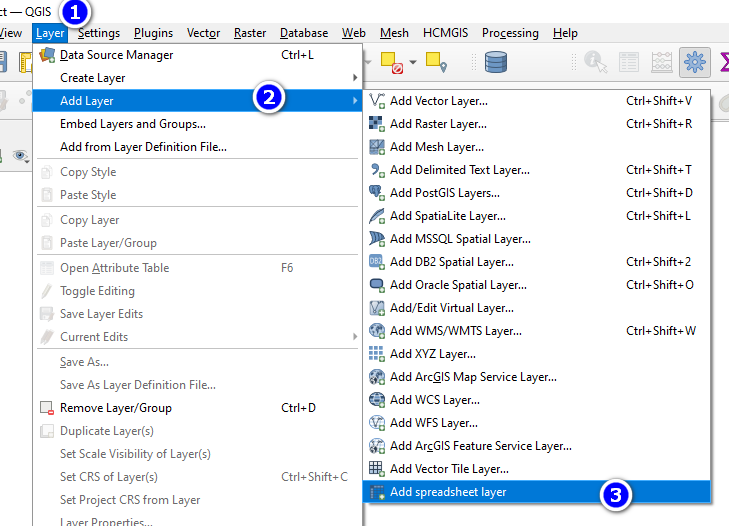Select Add from Layer Definition File

pyautogui.click(x=197, y=147)
